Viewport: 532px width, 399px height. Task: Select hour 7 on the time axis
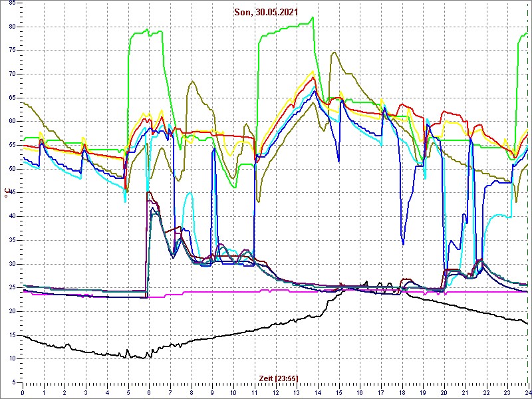170,392
